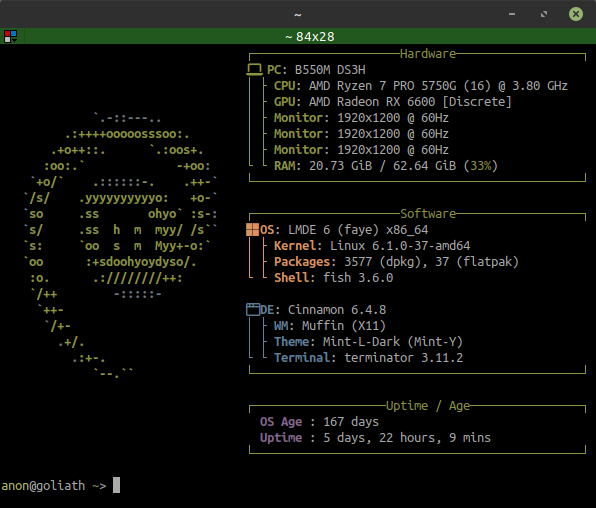This screenshot has width=596, height=508.
Task: Maximize the terminal window
Action: coord(544,14)
